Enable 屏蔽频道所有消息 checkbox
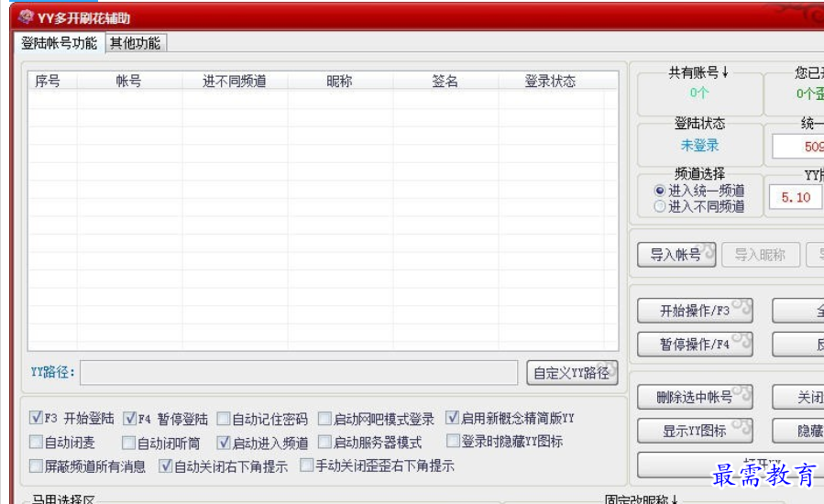This screenshot has height=504, width=824. (36, 466)
